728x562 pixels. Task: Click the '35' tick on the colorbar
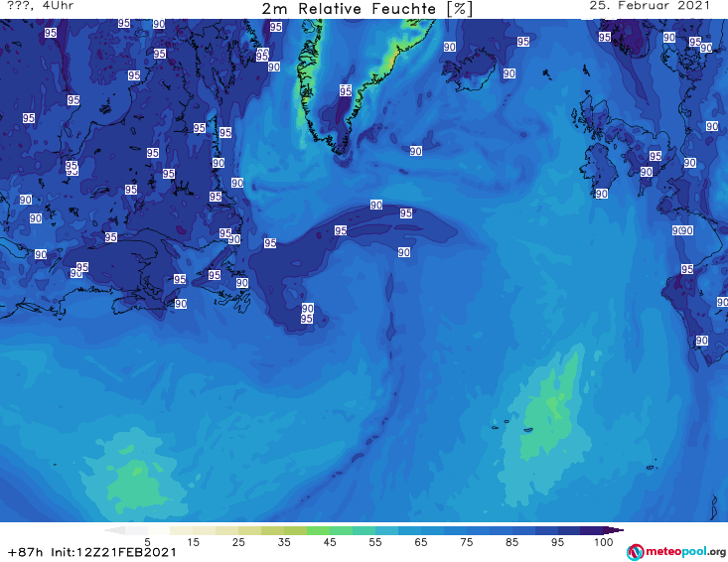point(284,541)
